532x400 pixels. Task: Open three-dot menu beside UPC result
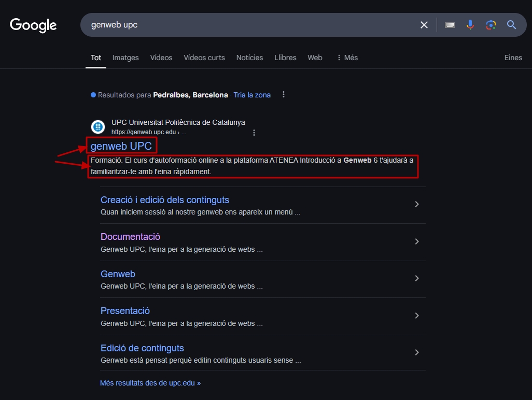(x=254, y=133)
